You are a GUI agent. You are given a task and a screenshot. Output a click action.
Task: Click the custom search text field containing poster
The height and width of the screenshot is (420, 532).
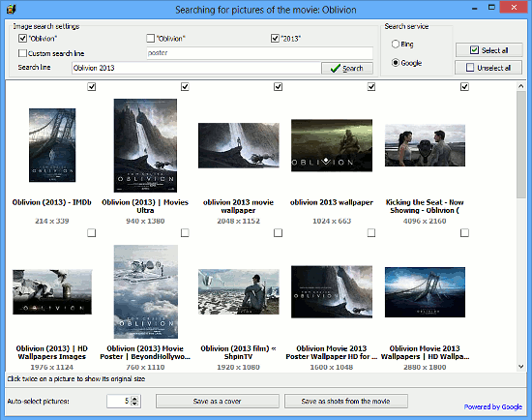tap(259, 53)
